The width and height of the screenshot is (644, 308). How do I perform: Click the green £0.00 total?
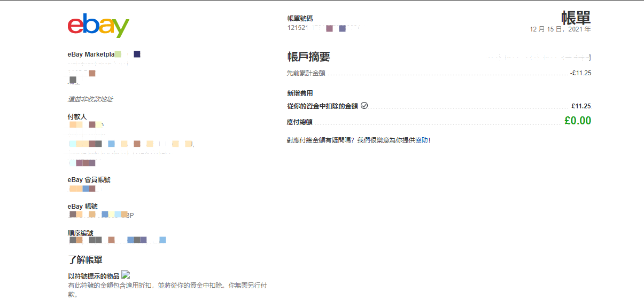click(578, 121)
